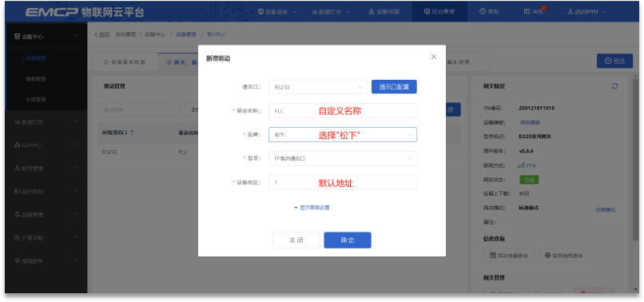Click the 绑定模板 link
Screen dimensions: 644x302
pyautogui.click(x=531, y=122)
